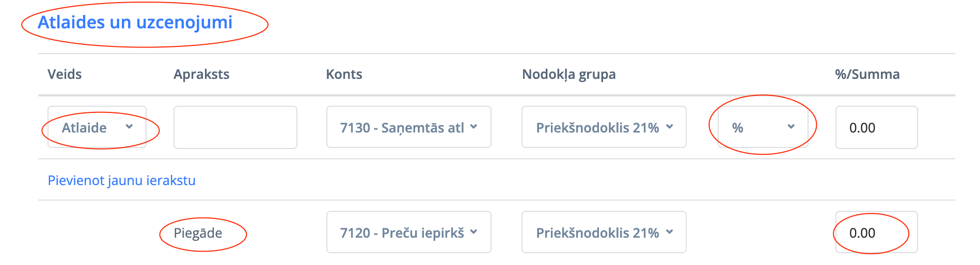Image resolution: width=980 pixels, height=265 pixels.
Task: Click the Veids column header
Action: coord(65,74)
